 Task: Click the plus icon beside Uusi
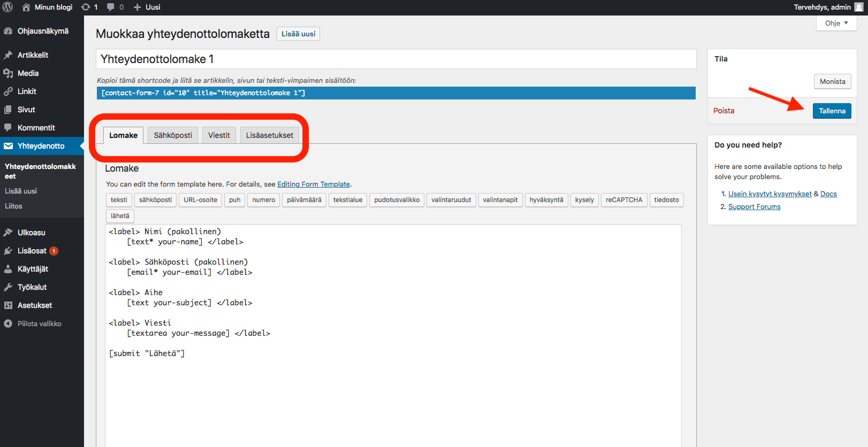pyautogui.click(x=138, y=7)
